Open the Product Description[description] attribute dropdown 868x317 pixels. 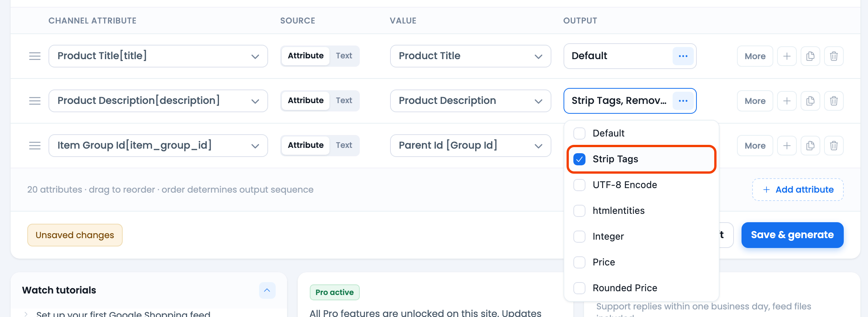click(x=158, y=101)
